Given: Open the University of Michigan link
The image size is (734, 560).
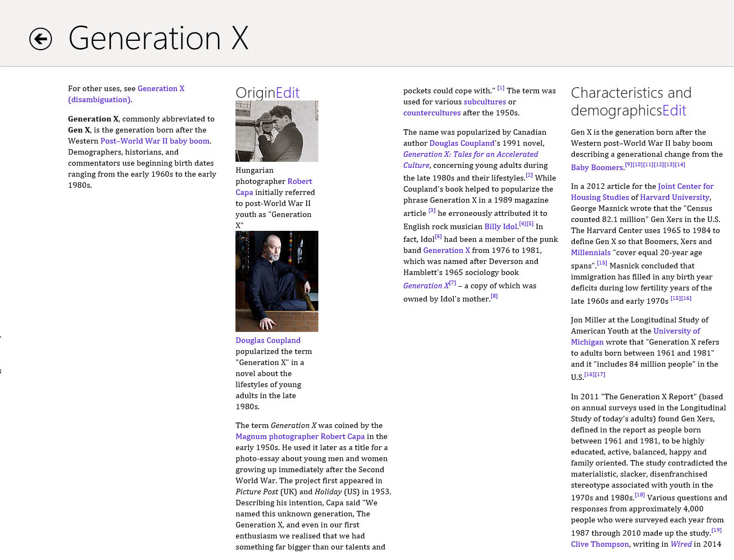Looking at the screenshot, I should coord(636,336).
